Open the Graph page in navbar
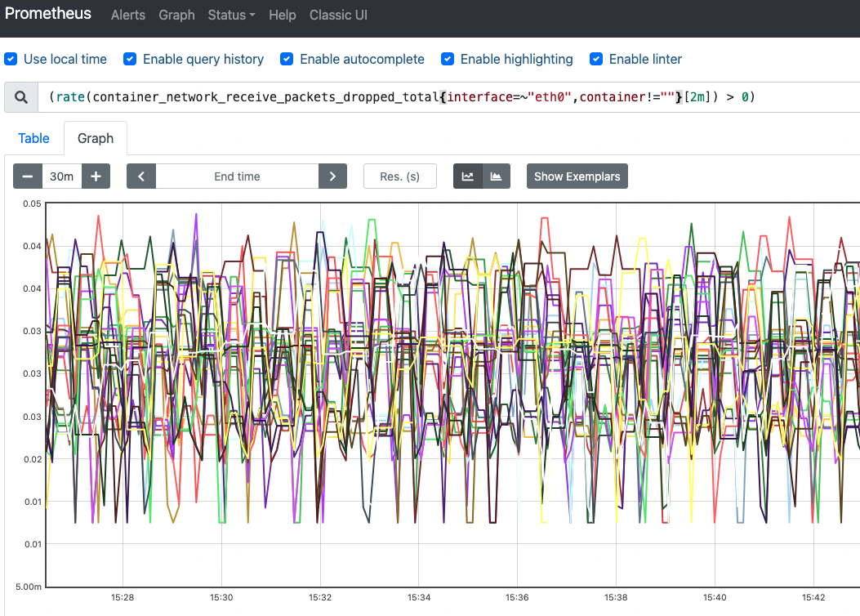Image resolution: width=860 pixels, height=616 pixels. click(176, 15)
